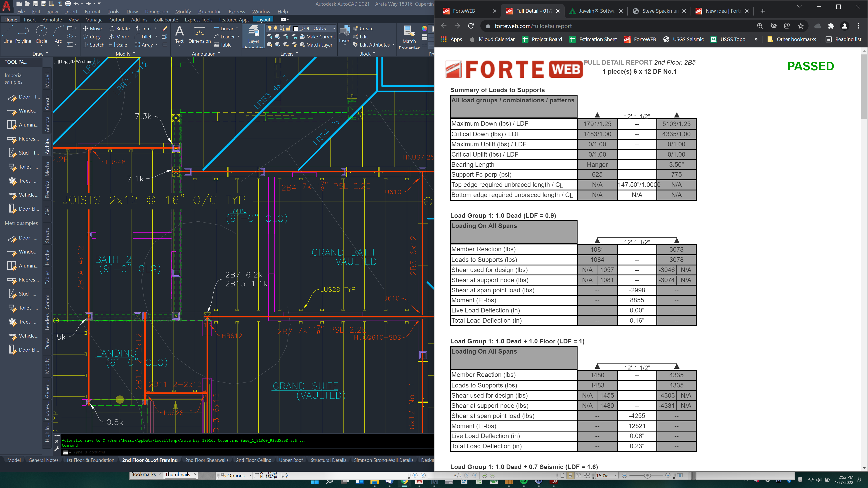Image resolution: width=868 pixels, height=488 pixels.
Task: Open a new Chrome tab
Action: click(763, 11)
